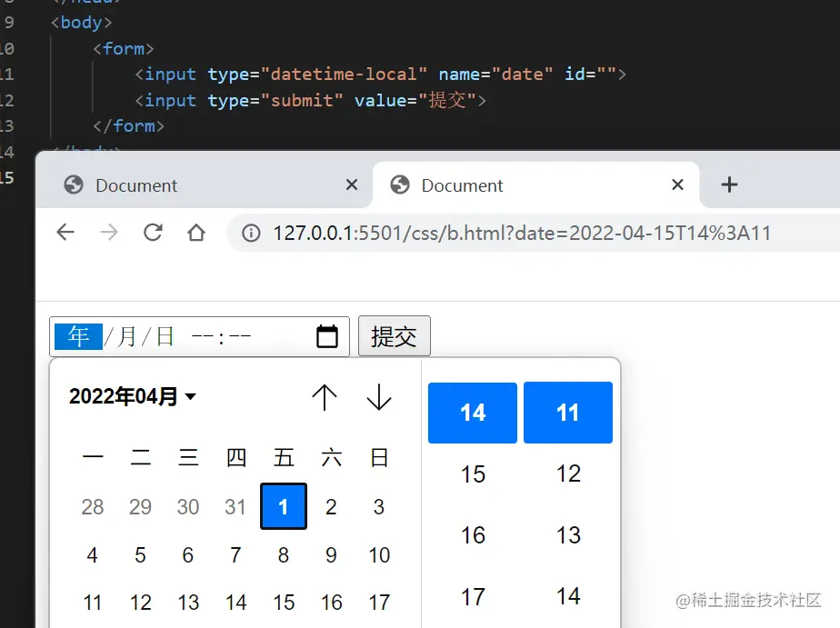Viewport: 840px width, 628px height.
Task: Close the first Document tab
Action: [352, 184]
